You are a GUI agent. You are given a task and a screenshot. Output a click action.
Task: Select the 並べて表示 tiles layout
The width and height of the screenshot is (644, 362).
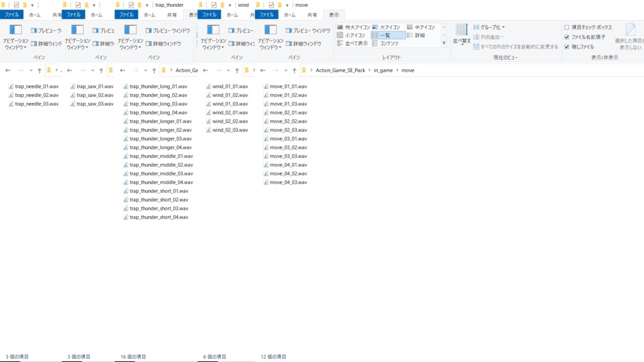[352, 43]
